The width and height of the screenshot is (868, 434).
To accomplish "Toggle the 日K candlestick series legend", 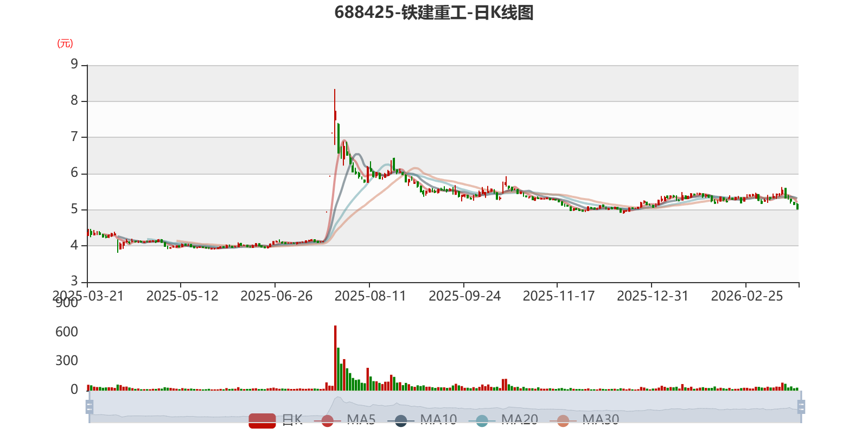I will point(276,420).
